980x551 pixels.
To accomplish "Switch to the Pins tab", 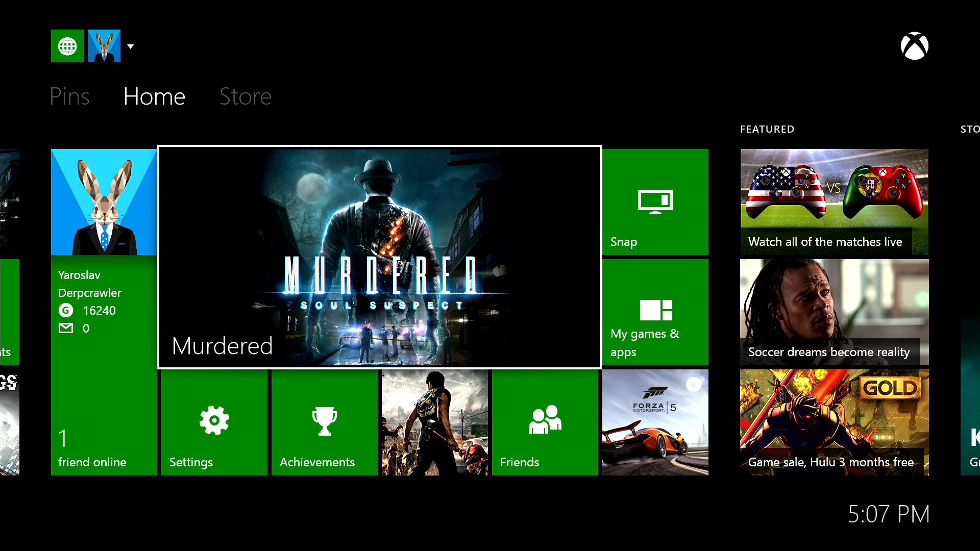I will point(69,96).
